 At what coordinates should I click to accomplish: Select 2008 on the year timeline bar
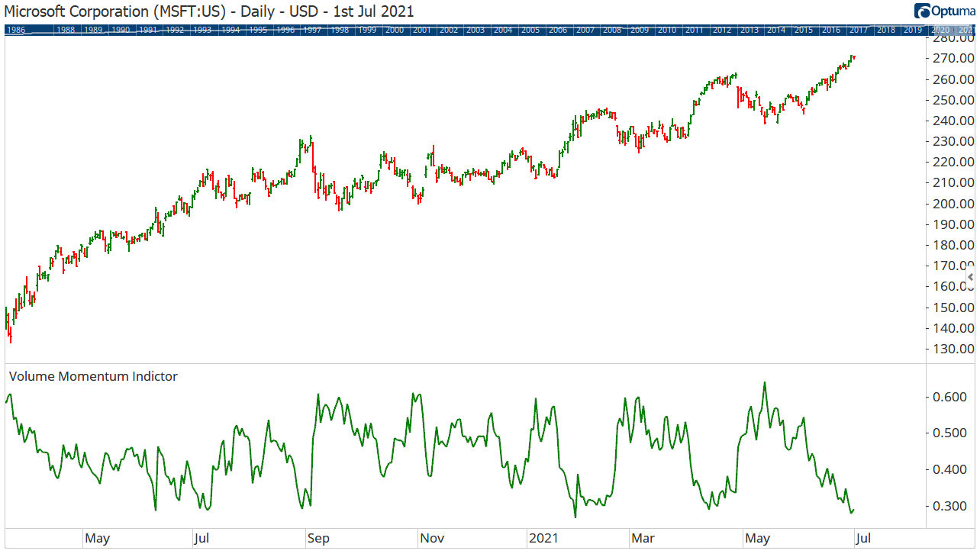click(x=612, y=30)
